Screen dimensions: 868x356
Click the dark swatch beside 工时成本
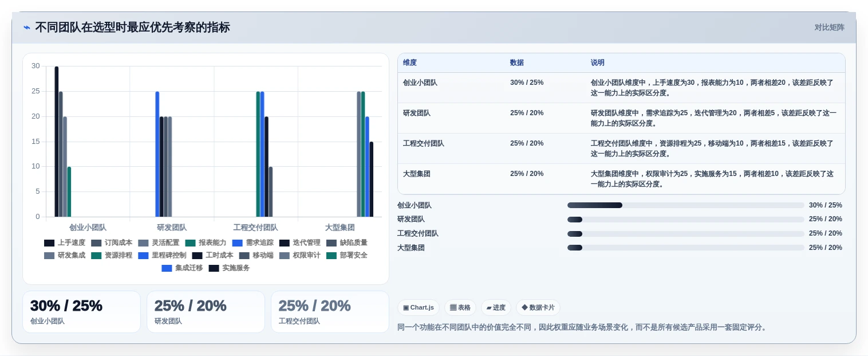(x=197, y=255)
